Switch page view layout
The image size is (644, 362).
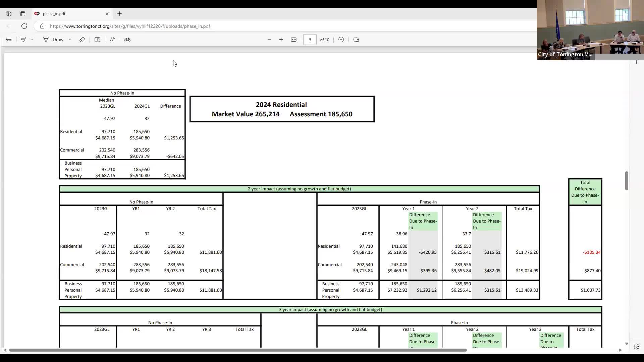tap(356, 40)
